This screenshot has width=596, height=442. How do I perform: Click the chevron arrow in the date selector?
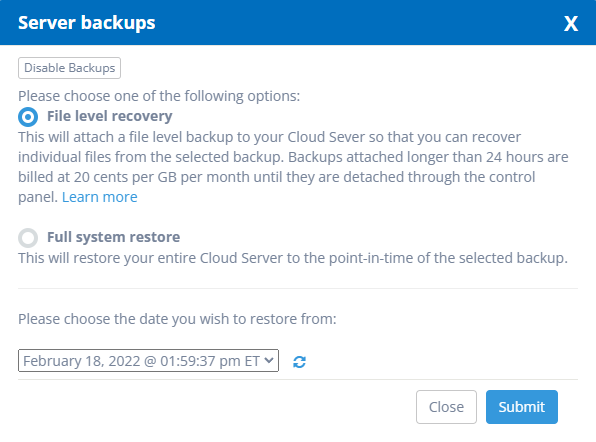[x=269, y=360]
